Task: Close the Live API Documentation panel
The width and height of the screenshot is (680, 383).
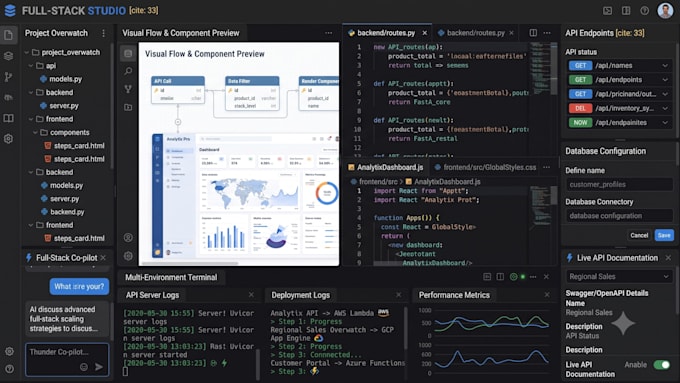Action: [x=668, y=258]
